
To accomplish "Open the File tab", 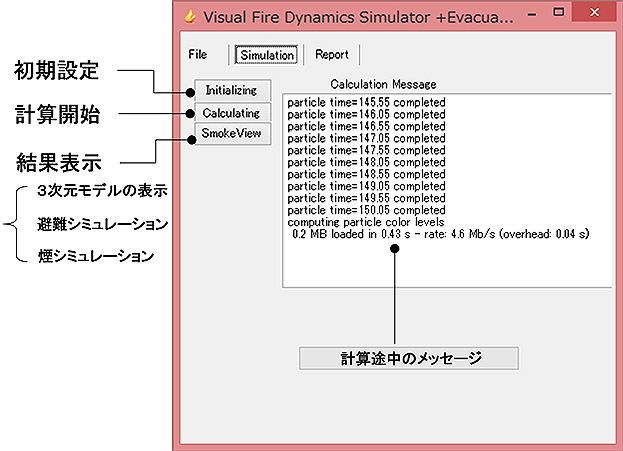I will tap(198, 54).
